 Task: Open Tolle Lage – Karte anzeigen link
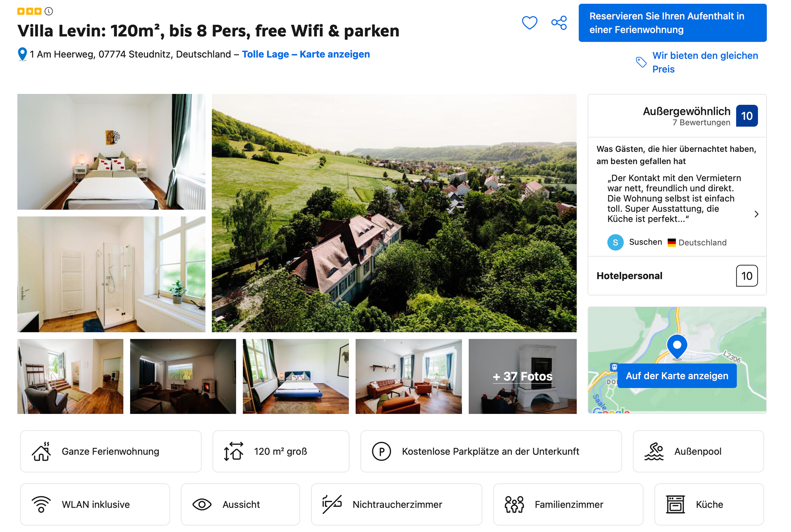click(x=306, y=54)
